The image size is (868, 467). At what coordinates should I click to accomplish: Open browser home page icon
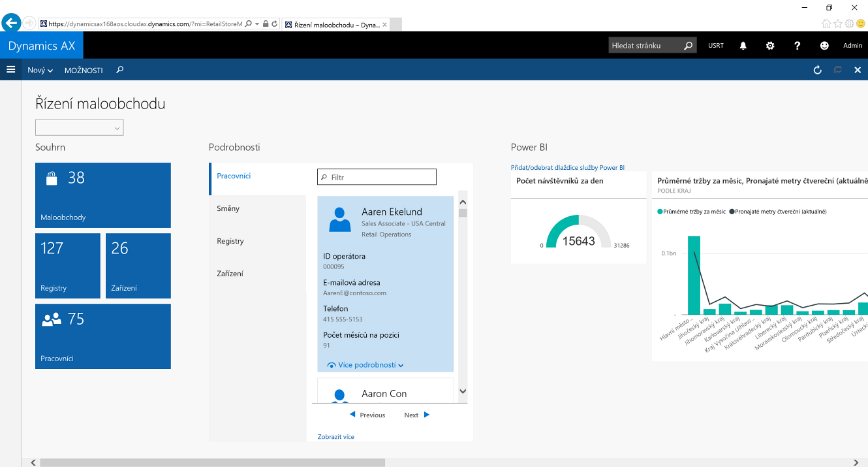click(x=826, y=24)
